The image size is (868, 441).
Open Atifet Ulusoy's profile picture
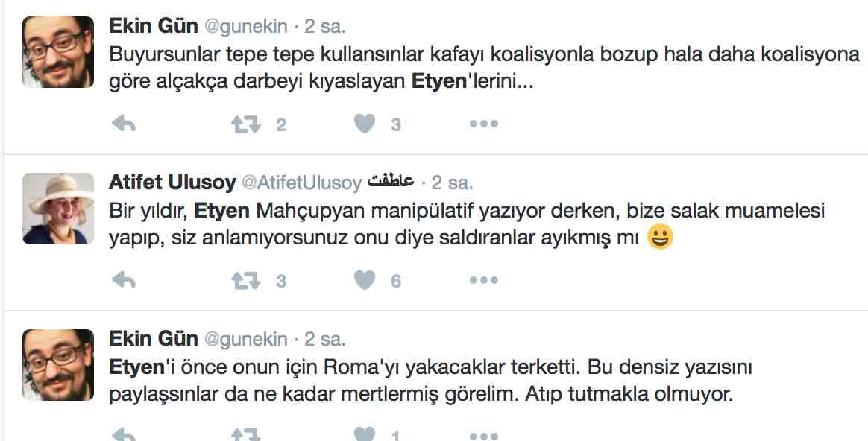coord(58,209)
